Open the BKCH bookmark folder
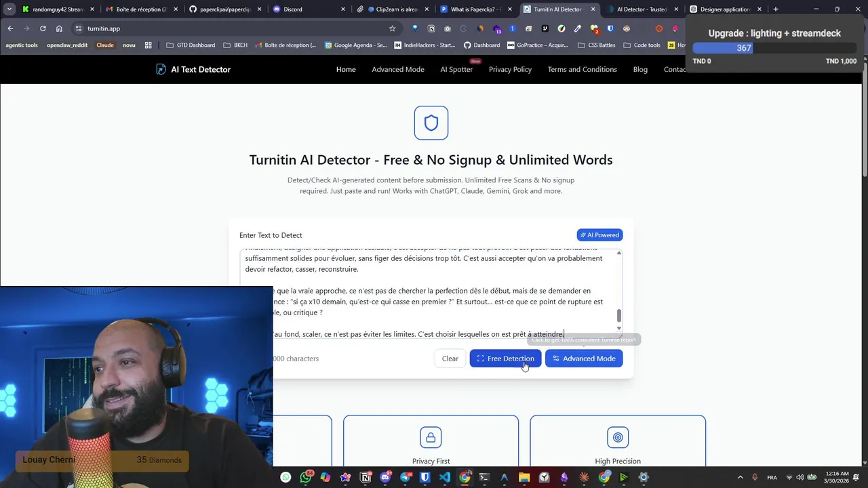 click(235, 45)
